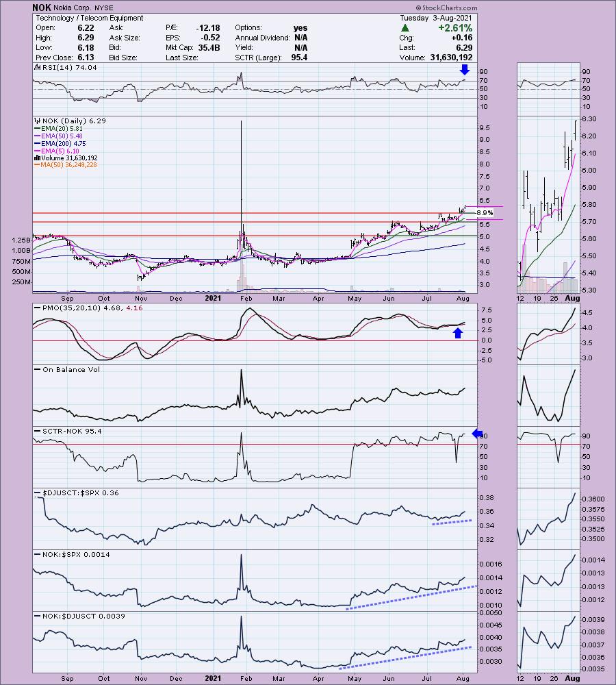Image resolution: width=616 pixels, height=685 pixels.
Task: Click the Last price label in the header
Action: pos(407,48)
